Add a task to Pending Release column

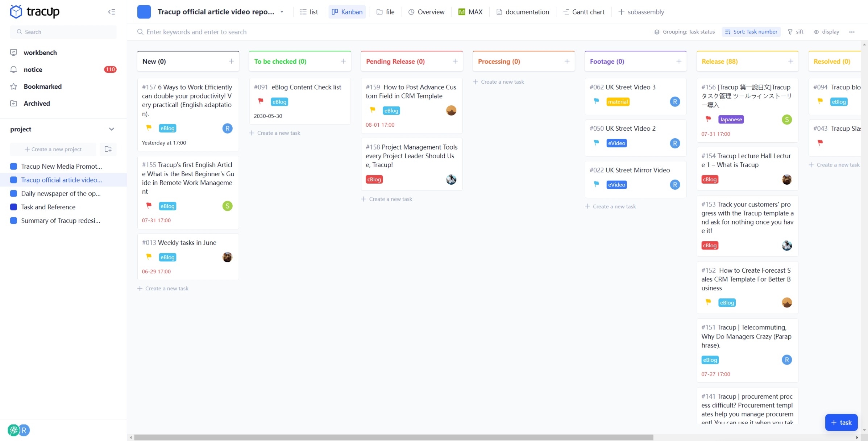click(455, 62)
